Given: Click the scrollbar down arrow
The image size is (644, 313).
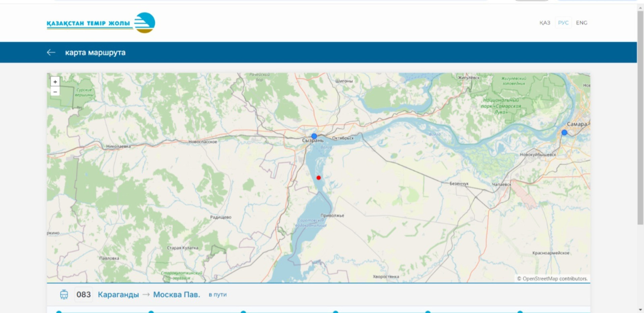Looking at the screenshot, I should 640,310.
